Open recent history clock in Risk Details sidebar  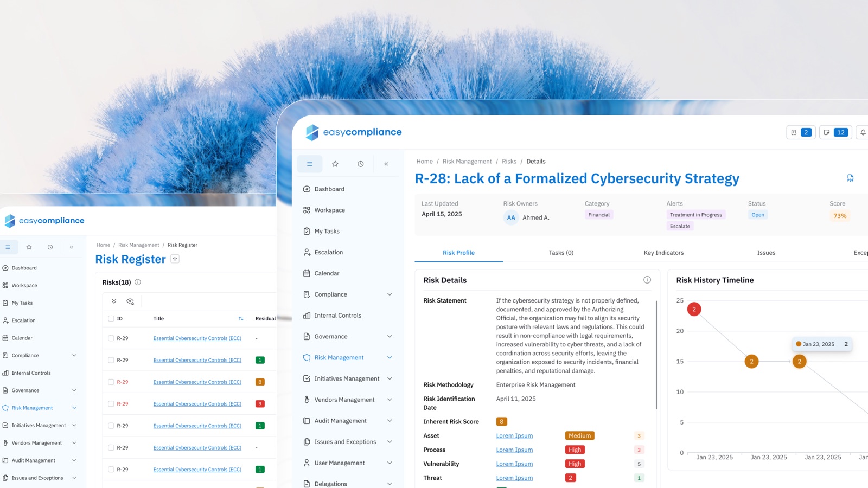[361, 164]
